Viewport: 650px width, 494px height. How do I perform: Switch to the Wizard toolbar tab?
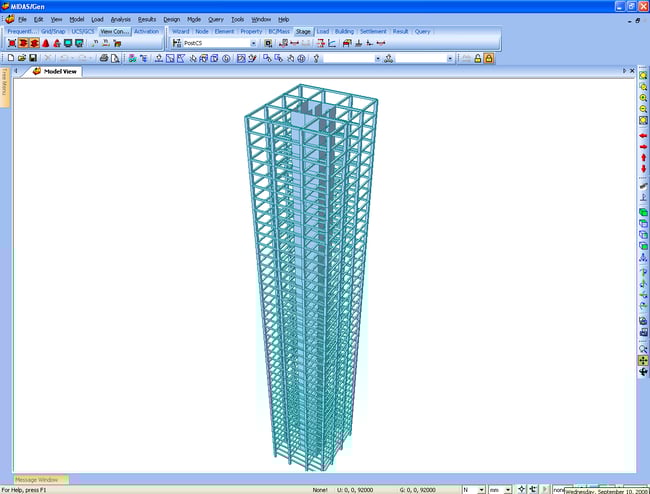point(180,31)
